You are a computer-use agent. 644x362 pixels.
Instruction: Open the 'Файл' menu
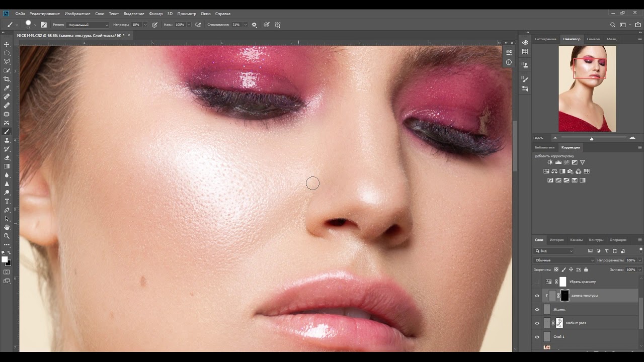click(20, 14)
